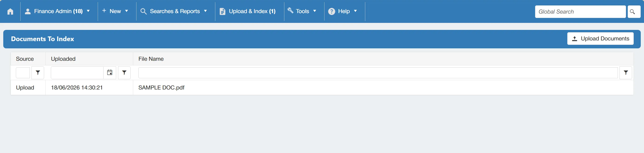Click the upload arrow icon in Upload Documents
The width and height of the screenshot is (644, 153).
pos(574,39)
